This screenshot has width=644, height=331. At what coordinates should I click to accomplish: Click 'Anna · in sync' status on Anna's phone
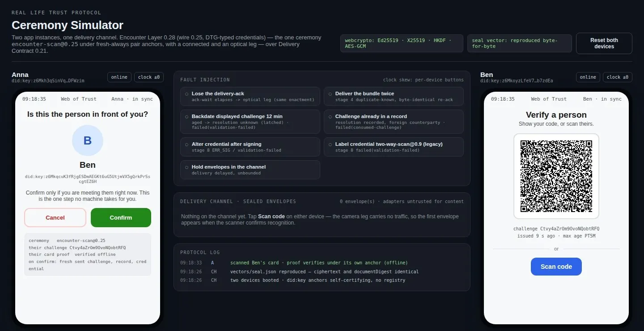pyautogui.click(x=132, y=99)
